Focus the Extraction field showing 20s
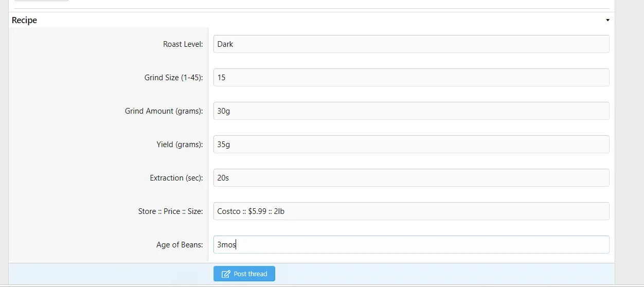Viewport: 644px width, 287px height. click(412, 178)
